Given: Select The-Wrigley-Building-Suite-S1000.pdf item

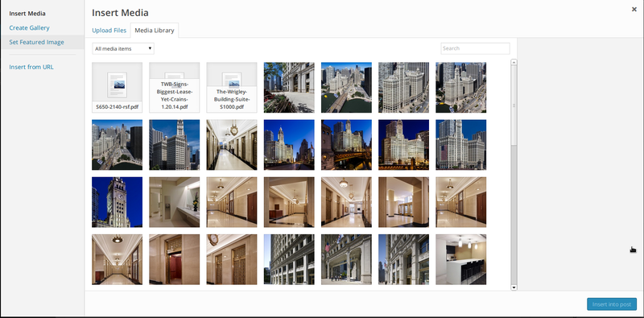Looking at the screenshot, I should pos(232,88).
